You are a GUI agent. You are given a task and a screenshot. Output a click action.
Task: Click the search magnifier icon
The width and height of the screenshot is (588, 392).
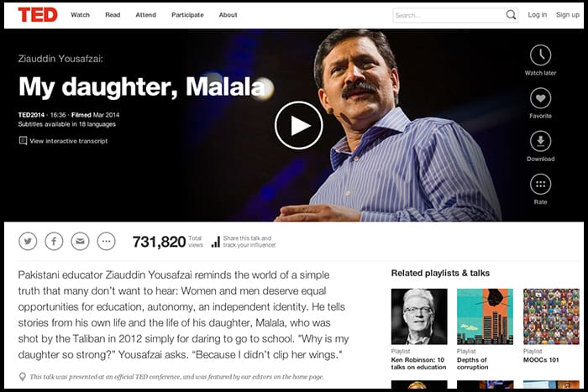pos(511,15)
